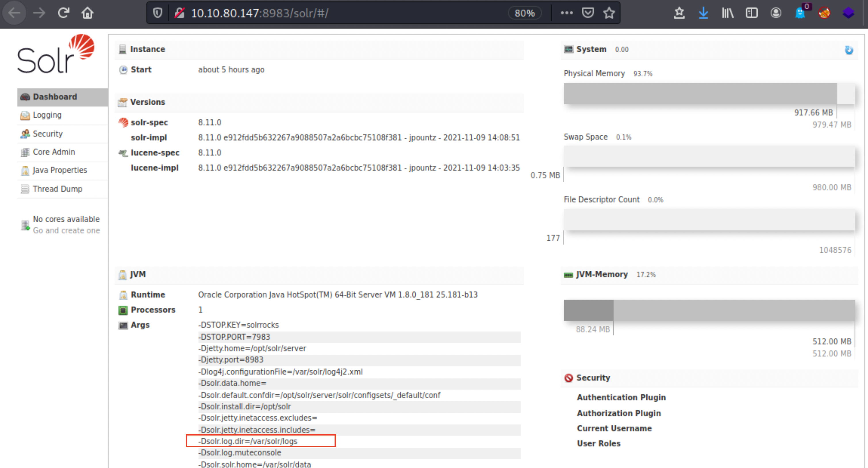Click the browser back arrow
Screen dimensions: 868x468
click(x=14, y=13)
